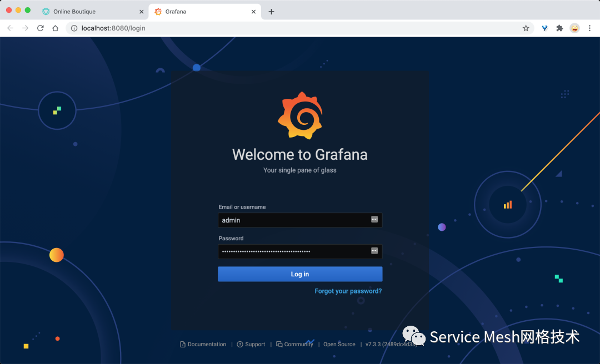Go forward in browser history

[x=25, y=28]
